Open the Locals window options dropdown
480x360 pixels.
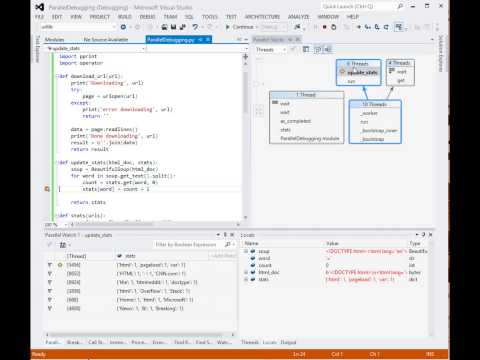point(417,235)
